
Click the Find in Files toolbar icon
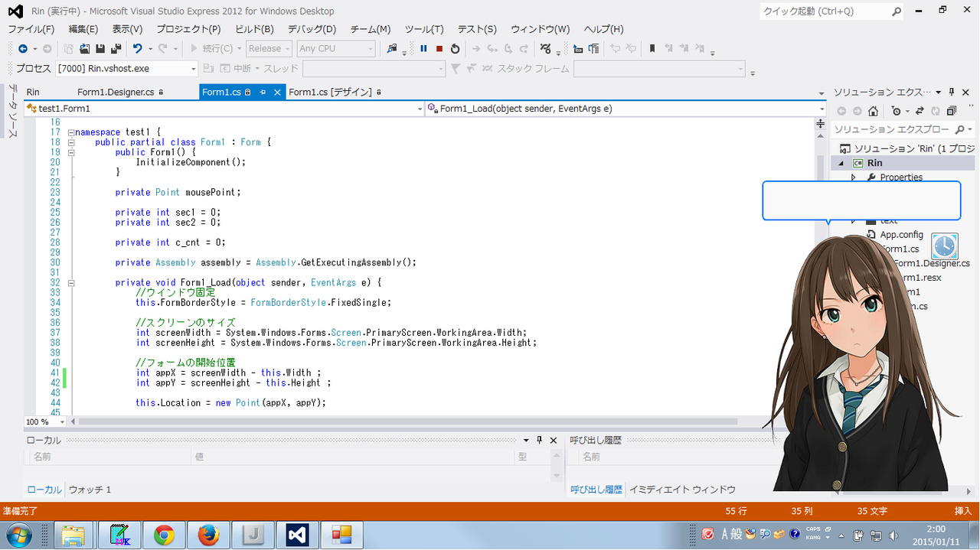click(392, 48)
